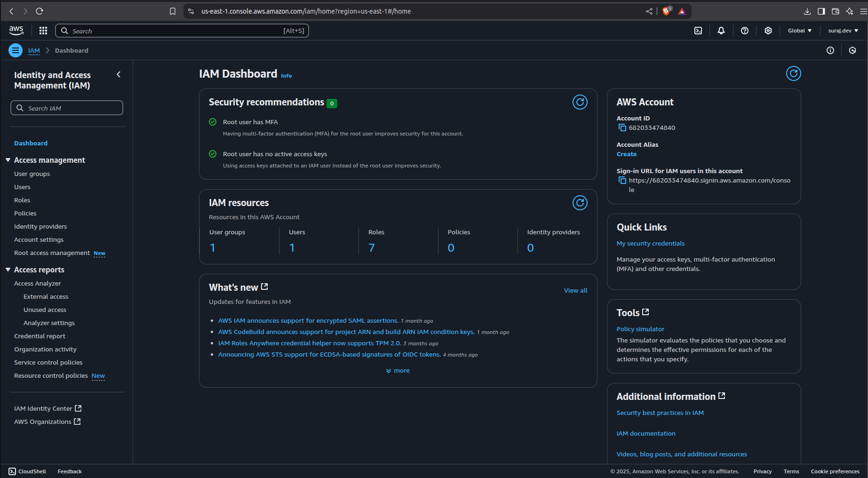
Task: Collapse the Access reports section
Action: tap(8, 270)
